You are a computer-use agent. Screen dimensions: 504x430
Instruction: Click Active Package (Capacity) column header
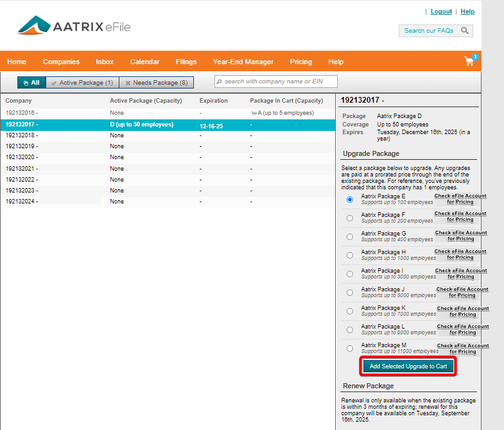click(146, 101)
